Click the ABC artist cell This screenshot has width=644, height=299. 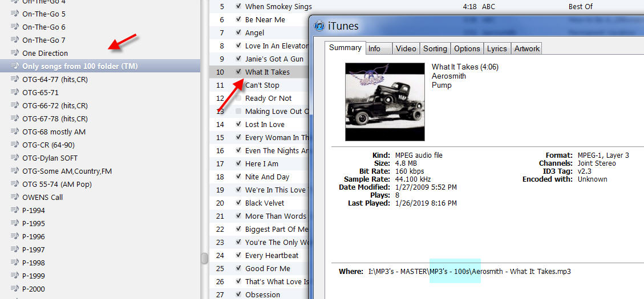(488, 7)
